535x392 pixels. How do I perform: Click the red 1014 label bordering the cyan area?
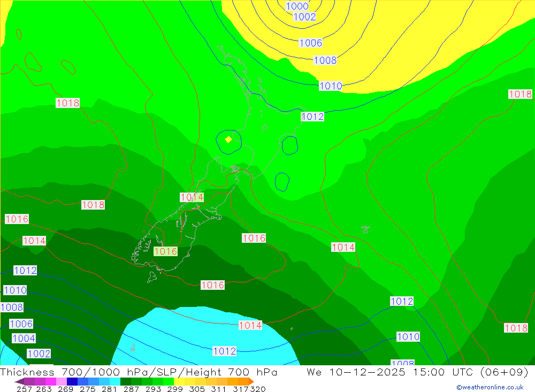click(250, 326)
